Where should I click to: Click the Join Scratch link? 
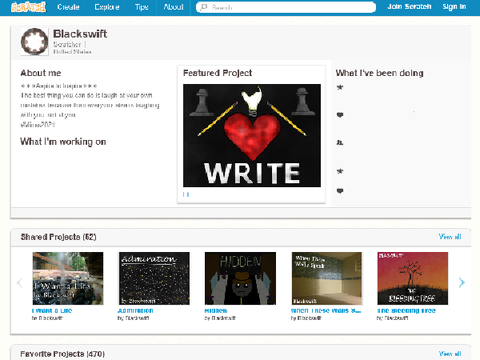tap(409, 7)
